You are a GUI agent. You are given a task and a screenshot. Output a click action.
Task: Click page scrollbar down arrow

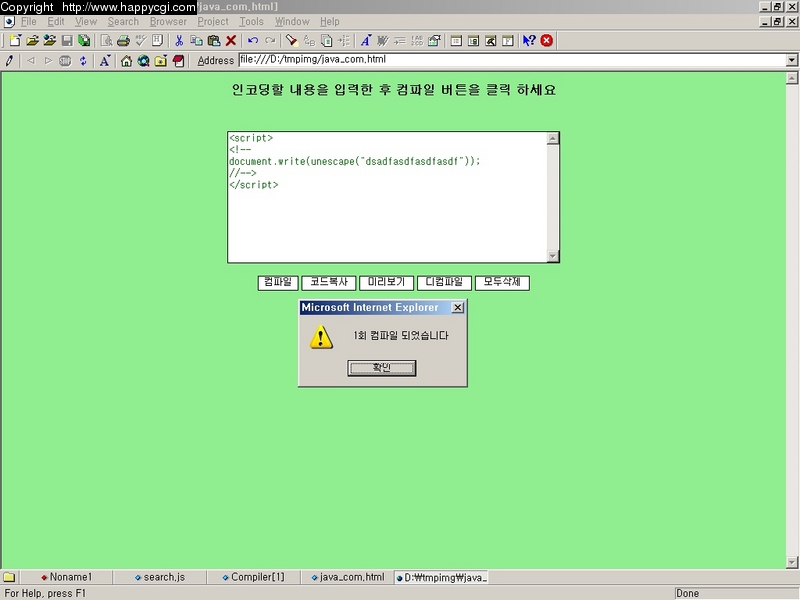[x=792, y=562]
